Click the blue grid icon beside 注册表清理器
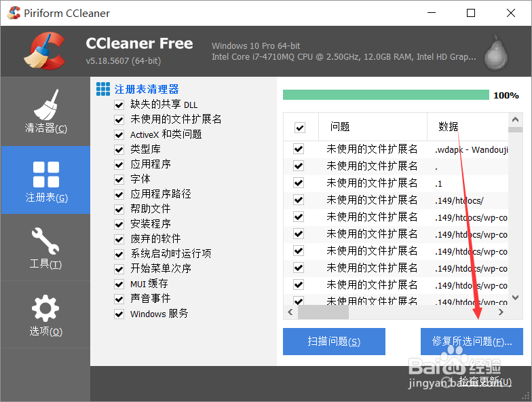The height and width of the screenshot is (402, 532). (x=103, y=89)
